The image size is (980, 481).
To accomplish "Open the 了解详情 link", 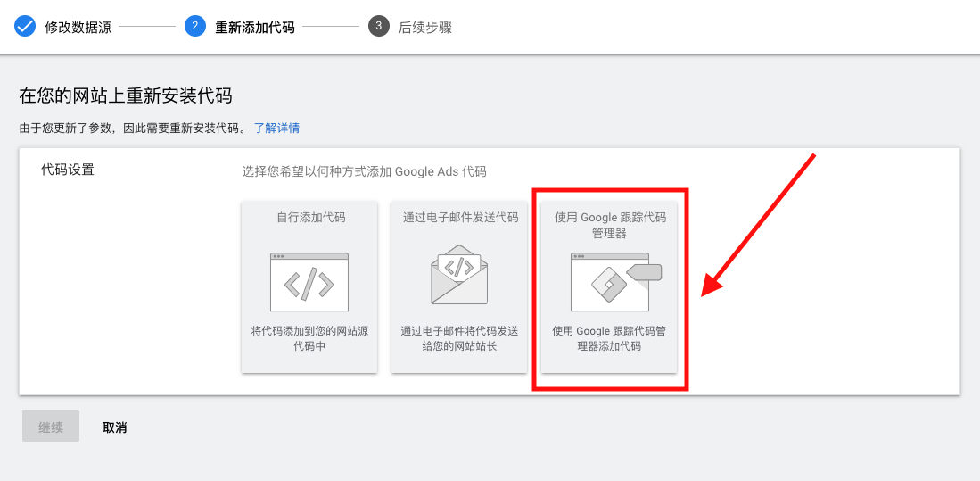I will point(276,129).
